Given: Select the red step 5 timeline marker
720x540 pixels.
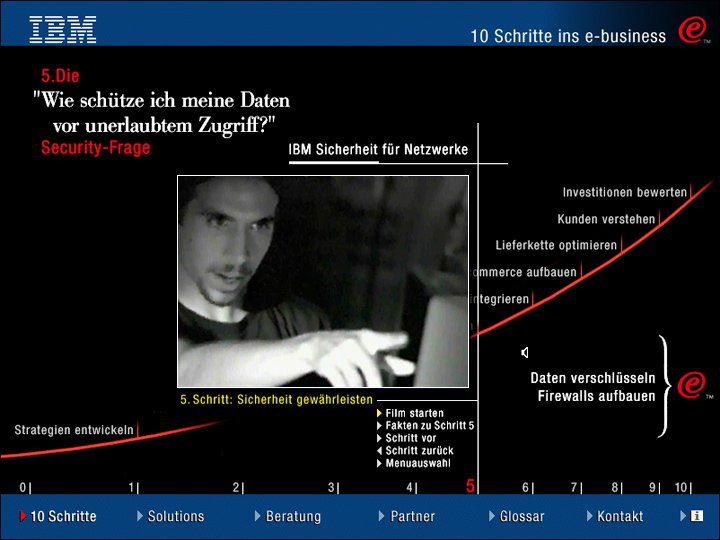Looking at the screenshot, I should [470, 486].
